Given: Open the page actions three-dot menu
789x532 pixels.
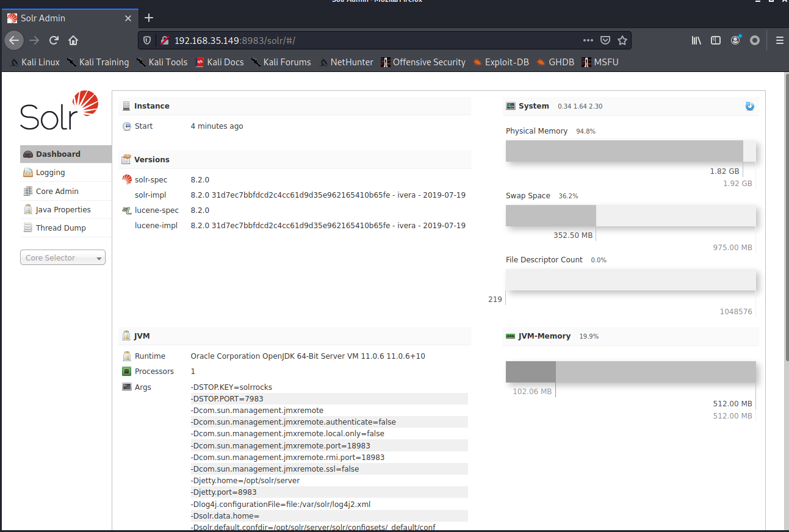Looking at the screenshot, I should [x=588, y=40].
